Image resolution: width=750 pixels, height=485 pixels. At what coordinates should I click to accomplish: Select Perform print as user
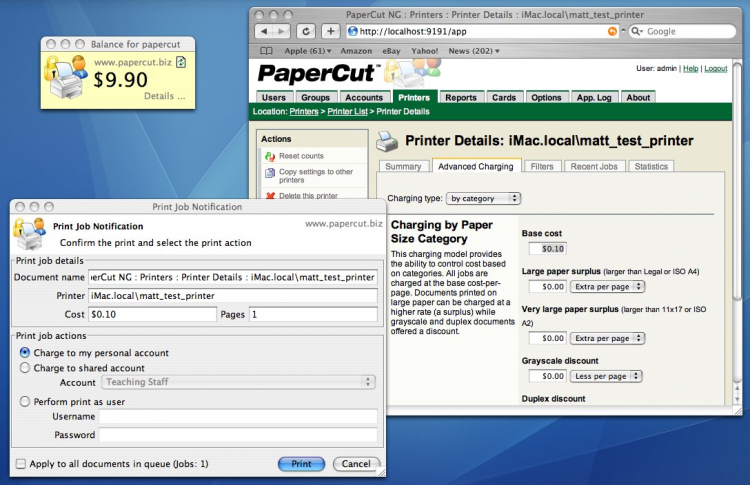24,401
